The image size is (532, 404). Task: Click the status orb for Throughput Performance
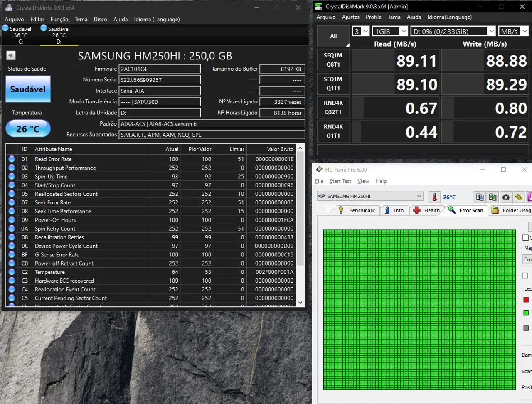coord(12,168)
